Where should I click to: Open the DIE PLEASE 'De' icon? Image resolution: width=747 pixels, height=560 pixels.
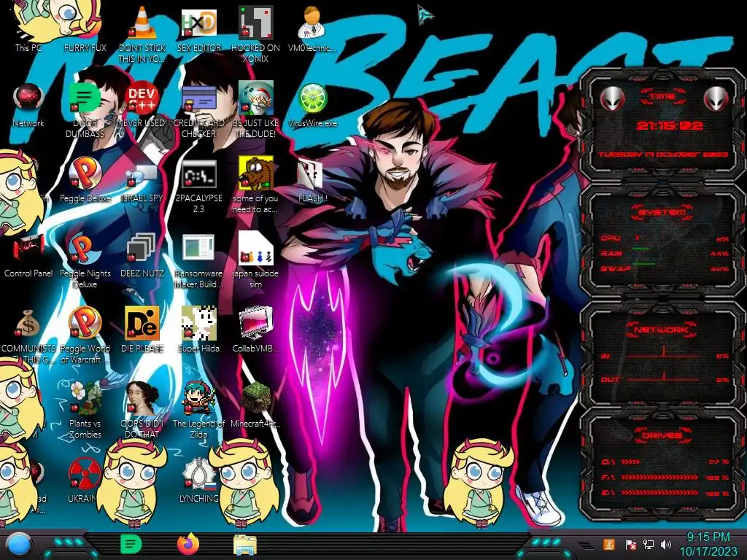(x=142, y=324)
